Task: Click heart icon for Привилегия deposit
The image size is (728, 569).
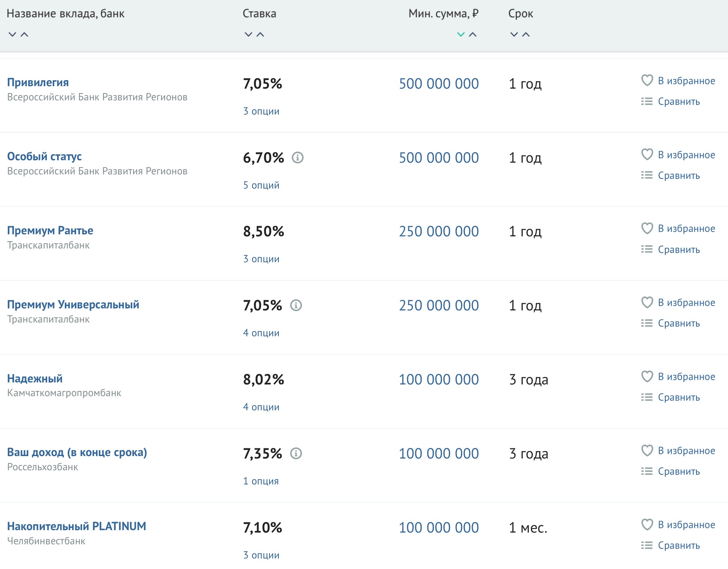Action: click(647, 80)
